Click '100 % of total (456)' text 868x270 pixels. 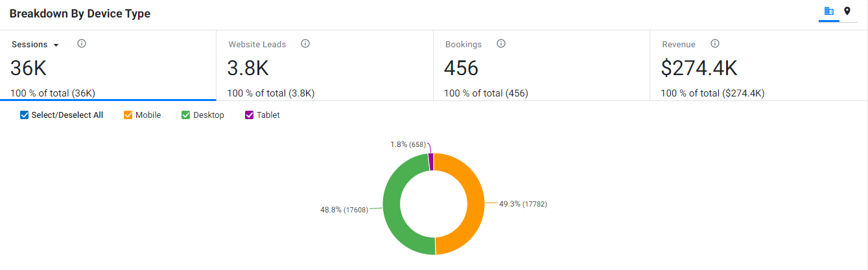(x=486, y=93)
